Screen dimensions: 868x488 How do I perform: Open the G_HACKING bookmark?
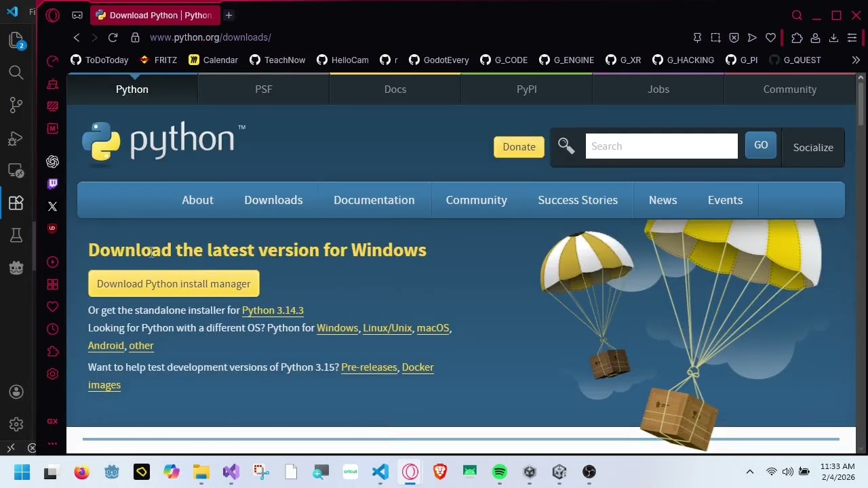(x=683, y=60)
